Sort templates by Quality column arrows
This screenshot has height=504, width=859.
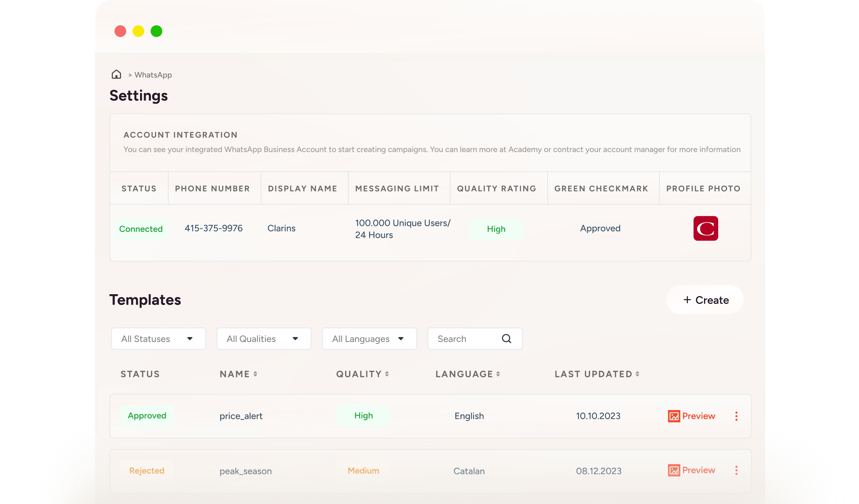[387, 374]
